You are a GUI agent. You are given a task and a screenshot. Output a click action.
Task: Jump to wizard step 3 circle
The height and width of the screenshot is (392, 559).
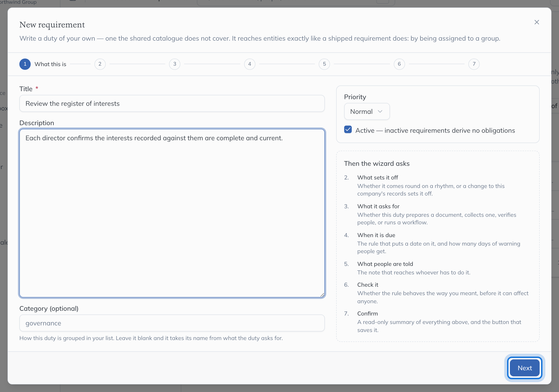[174, 64]
